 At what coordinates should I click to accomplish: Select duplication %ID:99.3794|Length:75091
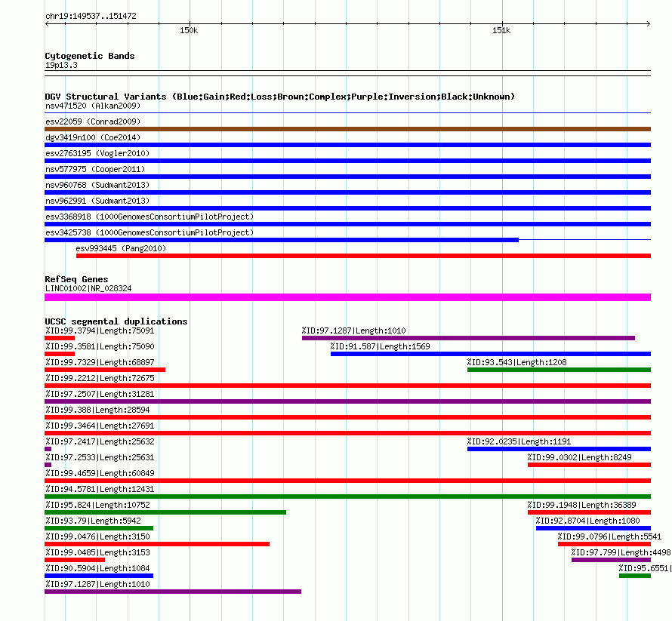click(x=100, y=330)
